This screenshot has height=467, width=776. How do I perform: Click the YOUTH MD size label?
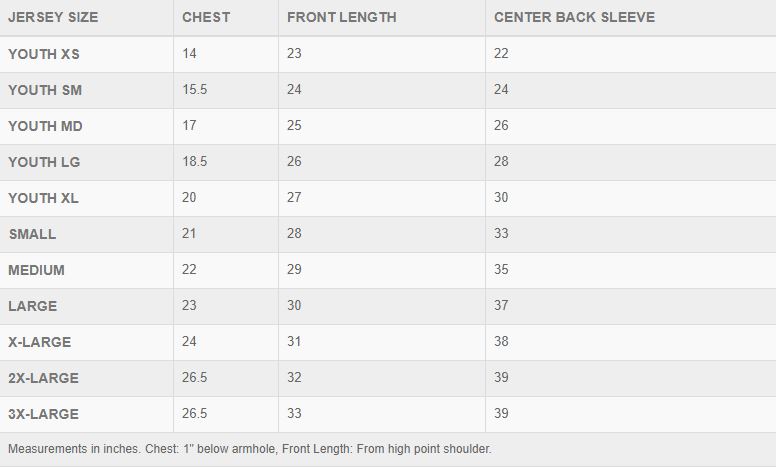pyautogui.click(x=45, y=126)
